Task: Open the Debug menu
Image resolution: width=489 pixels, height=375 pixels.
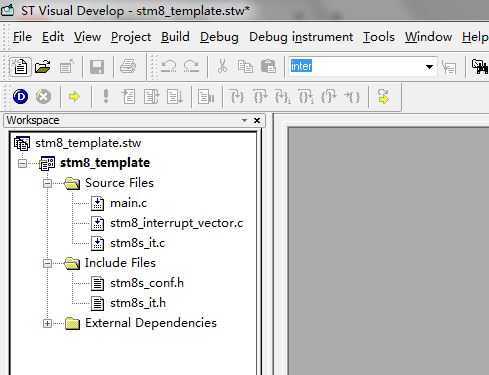Action: tap(219, 37)
